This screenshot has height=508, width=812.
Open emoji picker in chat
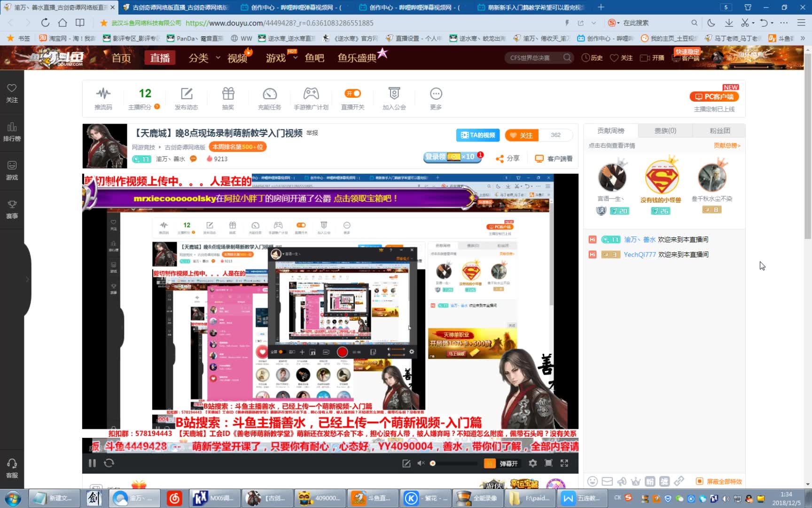(593, 481)
